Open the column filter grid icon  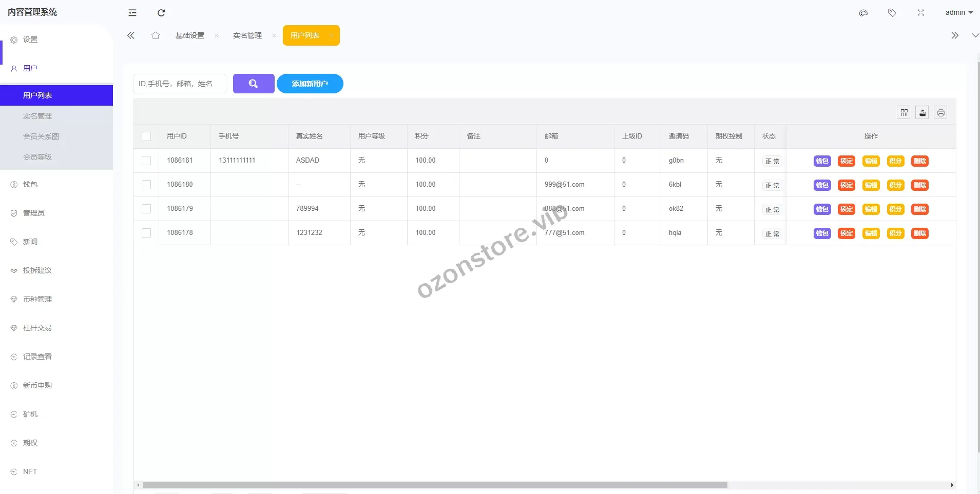[904, 113]
